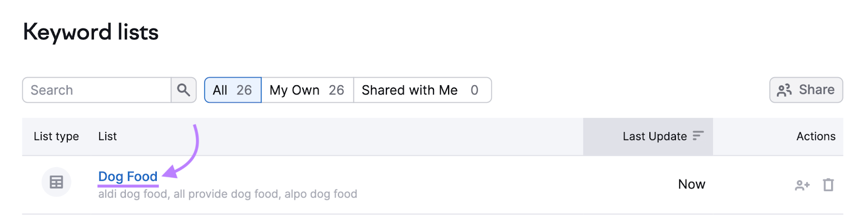Click the Now last-update value
Image resolution: width=868 pixels, height=215 pixels.
click(692, 185)
